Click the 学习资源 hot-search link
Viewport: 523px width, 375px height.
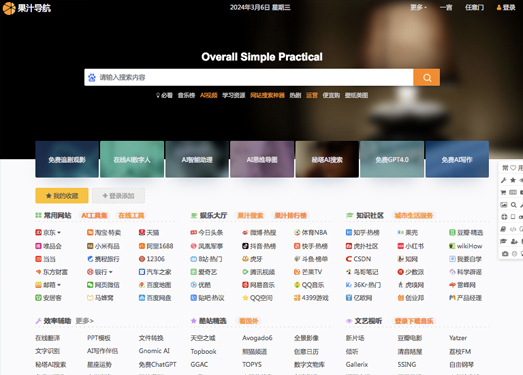point(233,95)
